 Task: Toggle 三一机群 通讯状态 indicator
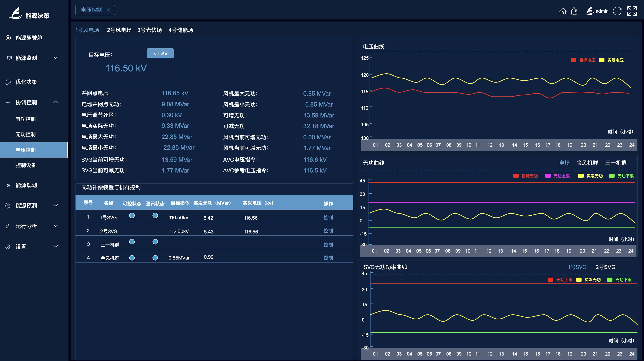click(155, 242)
